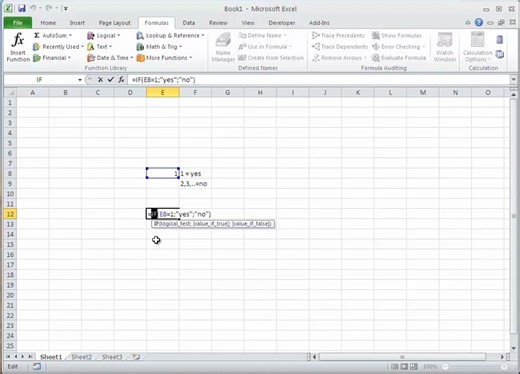Expand the Logical functions menu
The height and width of the screenshot is (374, 520).
click(103, 35)
